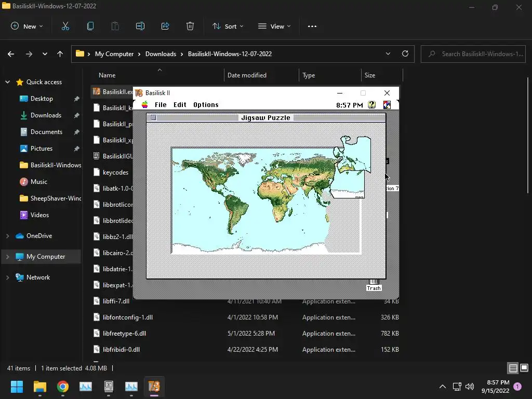This screenshot has height=399, width=532.
Task: Select the keycodes file
Action: (x=112, y=172)
